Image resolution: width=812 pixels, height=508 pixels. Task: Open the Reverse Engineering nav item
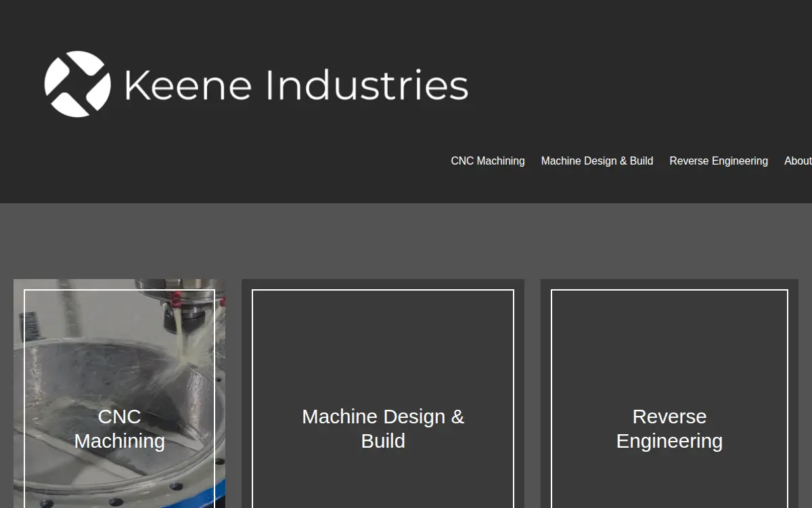pyautogui.click(x=719, y=161)
